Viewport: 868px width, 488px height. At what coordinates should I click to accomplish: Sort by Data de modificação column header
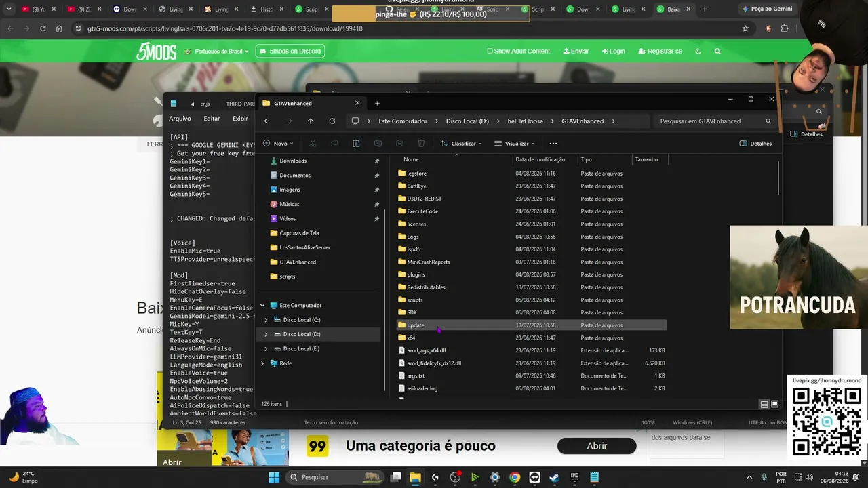click(x=540, y=160)
